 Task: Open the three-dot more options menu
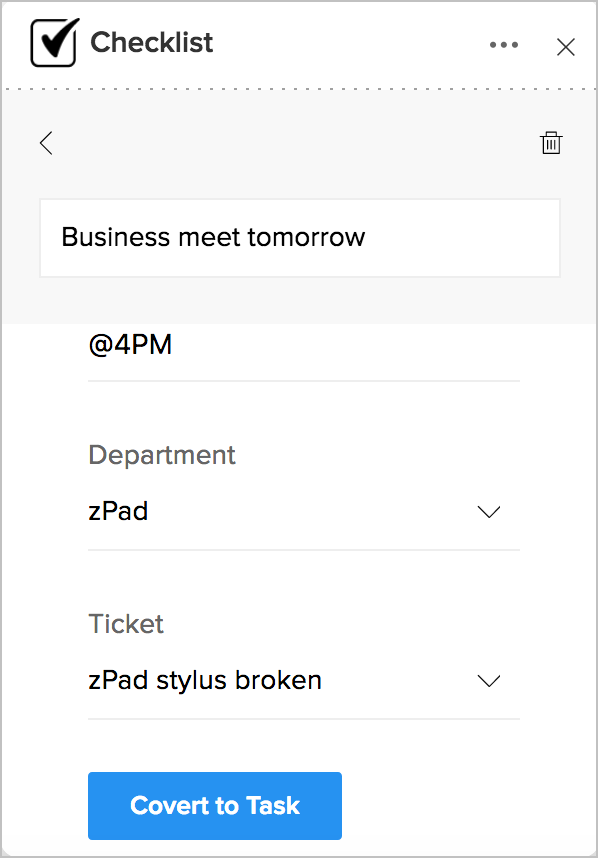point(504,45)
